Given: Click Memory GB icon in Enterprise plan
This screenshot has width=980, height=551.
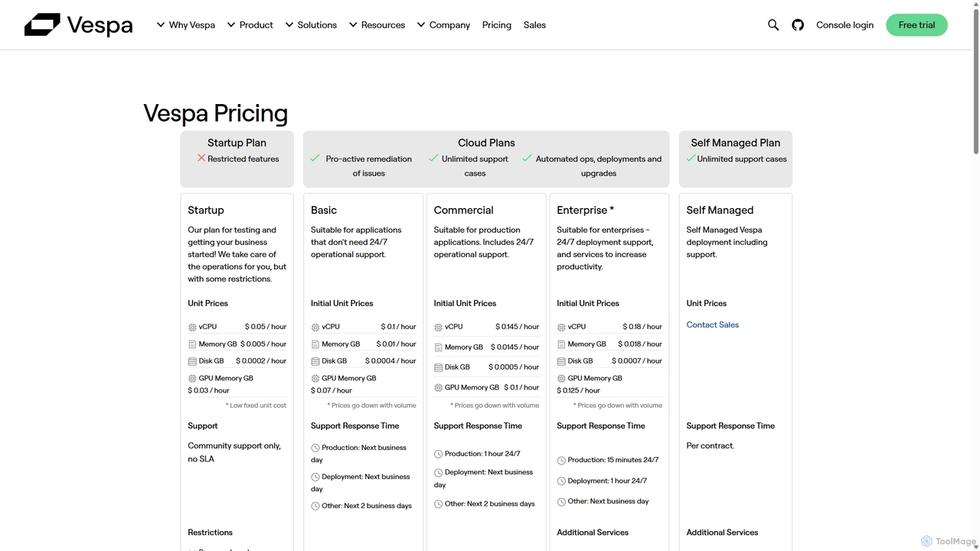Looking at the screenshot, I should click(561, 344).
